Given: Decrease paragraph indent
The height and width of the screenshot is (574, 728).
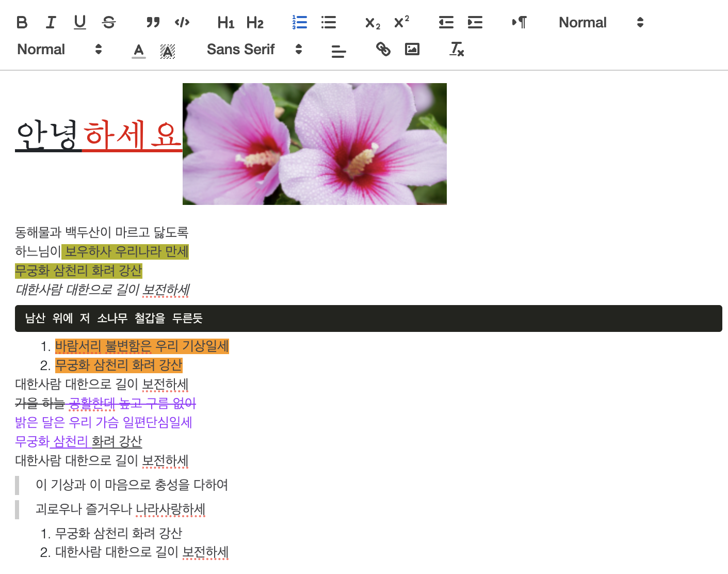Looking at the screenshot, I should 446,22.
